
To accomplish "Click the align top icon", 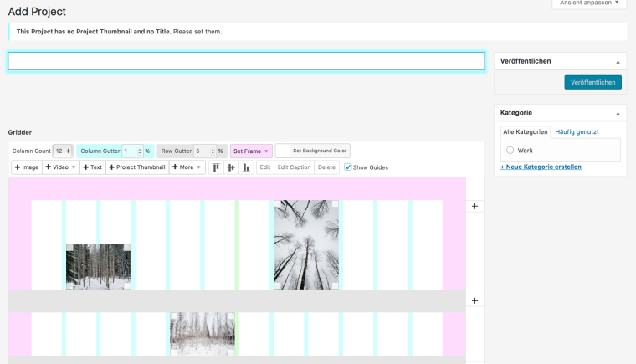I will click(215, 167).
